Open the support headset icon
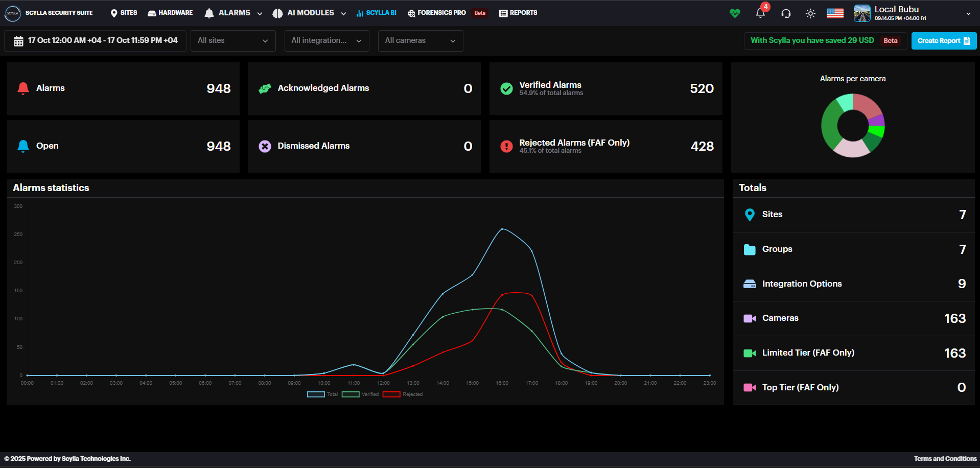The image size is (980, 468). tap(786, 13)
